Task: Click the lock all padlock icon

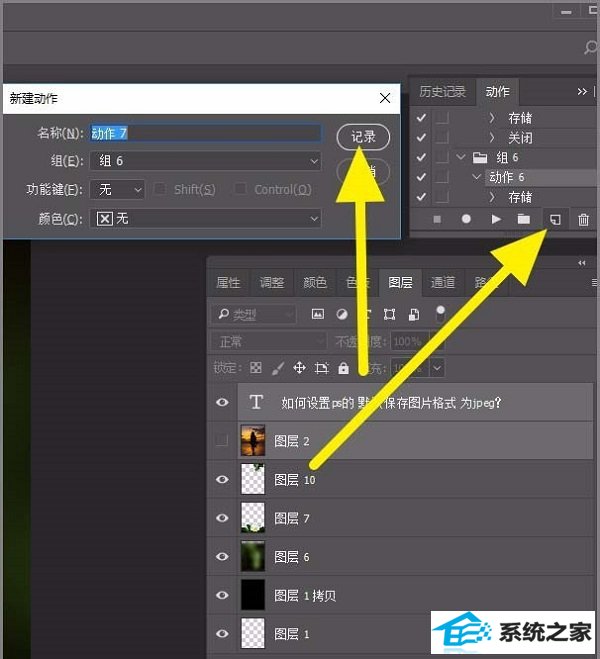Action: (344, 368)
